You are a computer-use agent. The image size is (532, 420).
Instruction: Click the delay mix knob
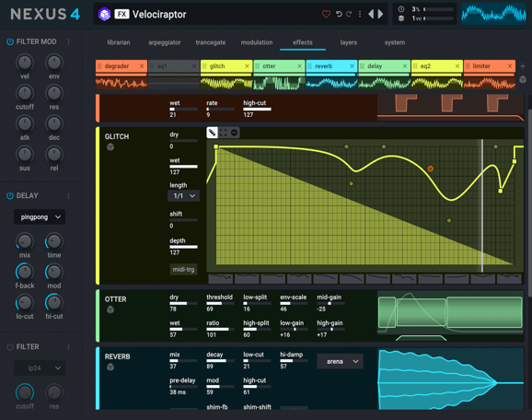pos(25,241)
